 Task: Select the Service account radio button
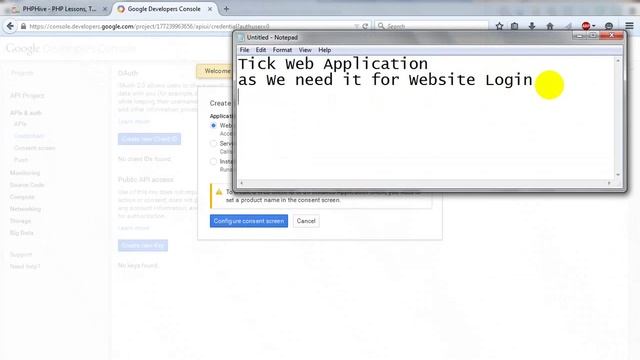pyautogui.click(x=213, y=143)
